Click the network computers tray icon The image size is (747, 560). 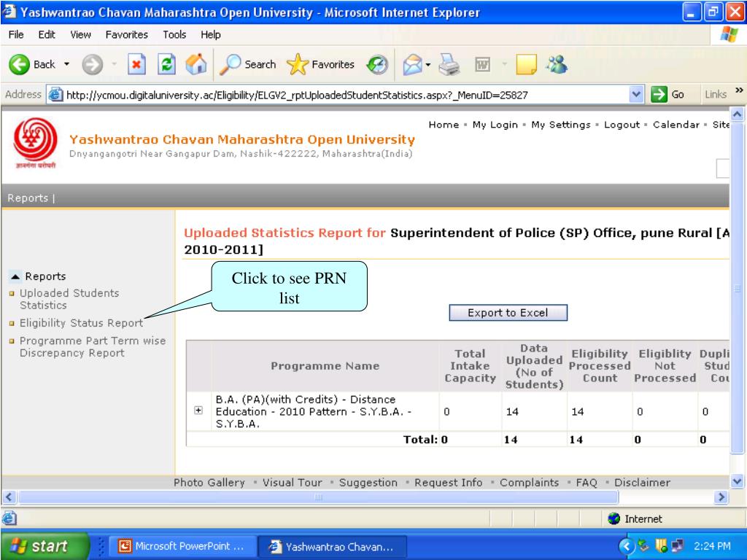677,545
